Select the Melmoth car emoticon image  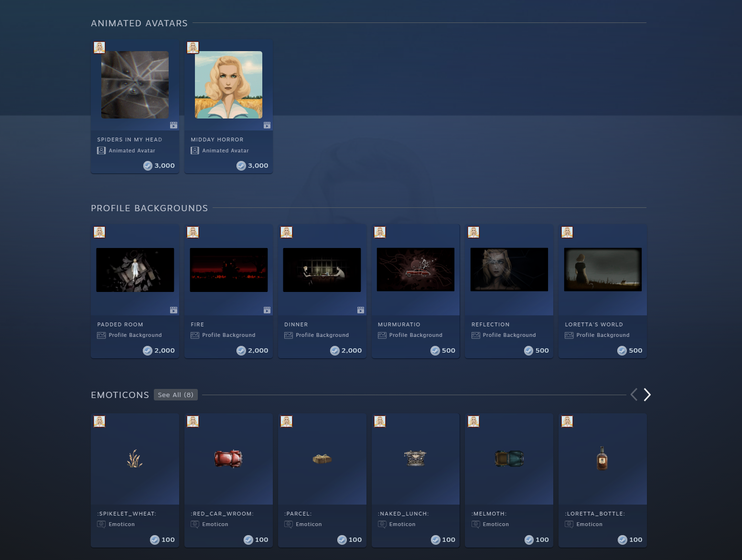(509, 459)
